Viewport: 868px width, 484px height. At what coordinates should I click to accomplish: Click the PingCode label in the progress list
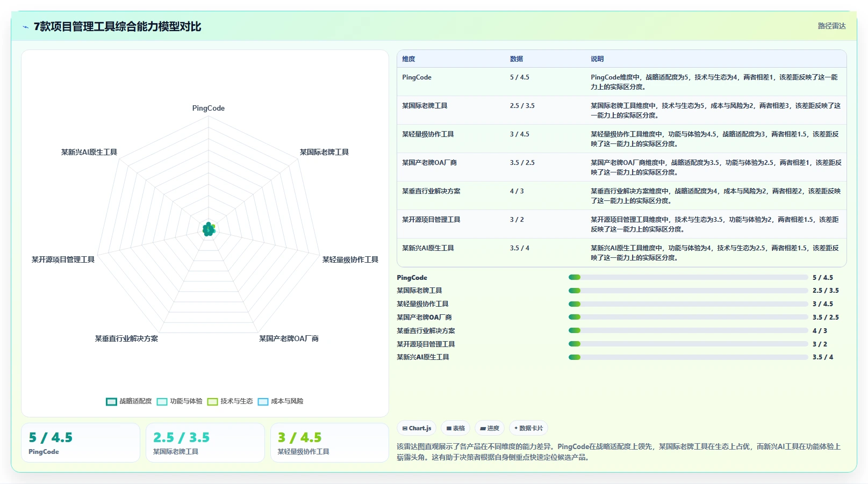coord(412,278)
